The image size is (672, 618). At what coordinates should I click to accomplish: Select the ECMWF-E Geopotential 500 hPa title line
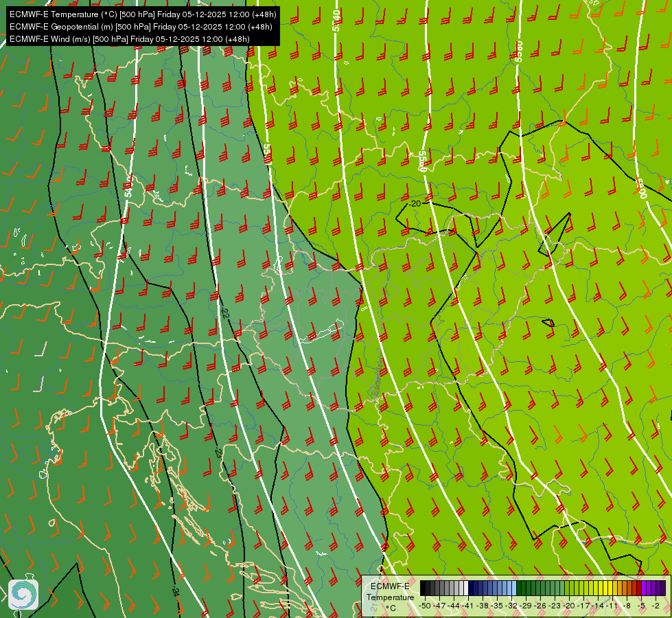pyautogui.click(x=141, y=27)
